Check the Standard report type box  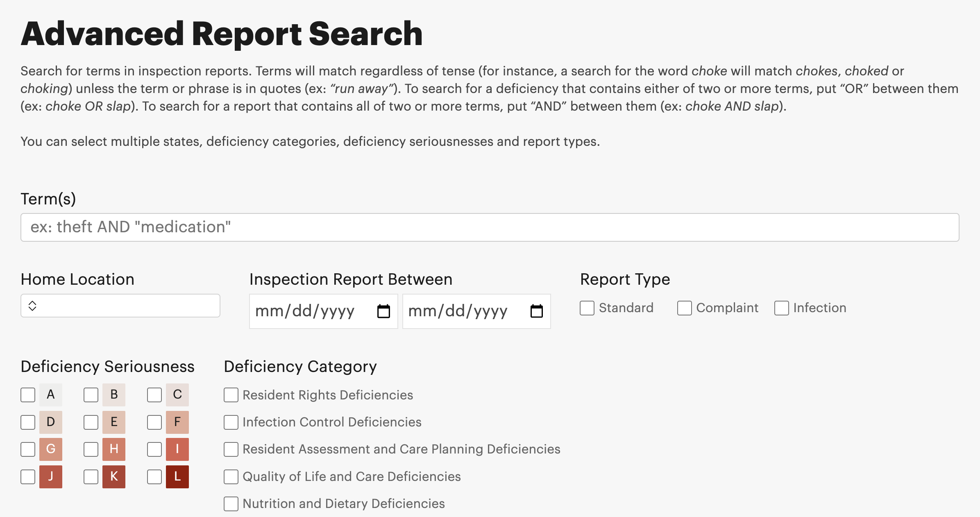click(587, 308)
